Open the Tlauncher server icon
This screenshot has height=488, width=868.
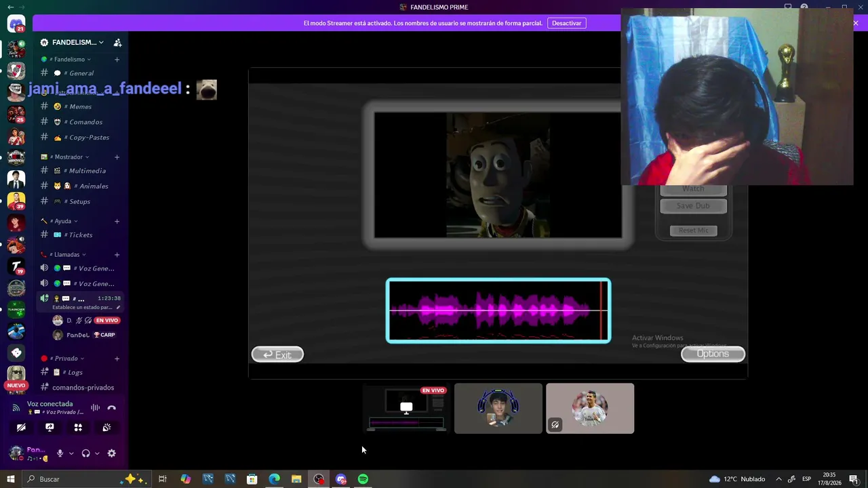(16, 309)
